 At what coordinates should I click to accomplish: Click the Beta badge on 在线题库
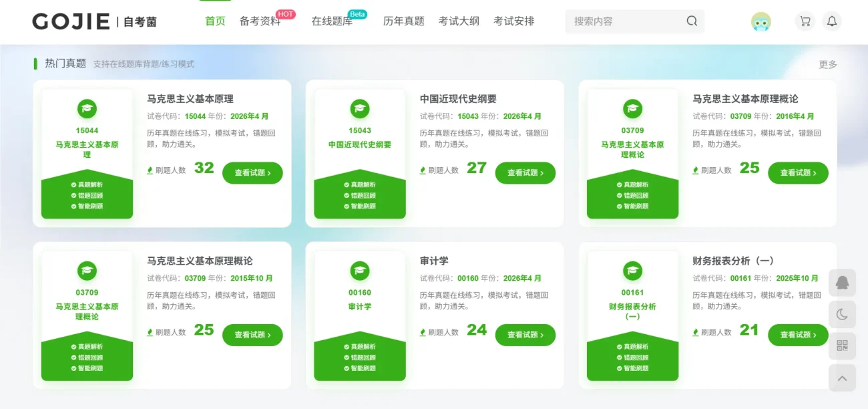(x=357, y=14)
